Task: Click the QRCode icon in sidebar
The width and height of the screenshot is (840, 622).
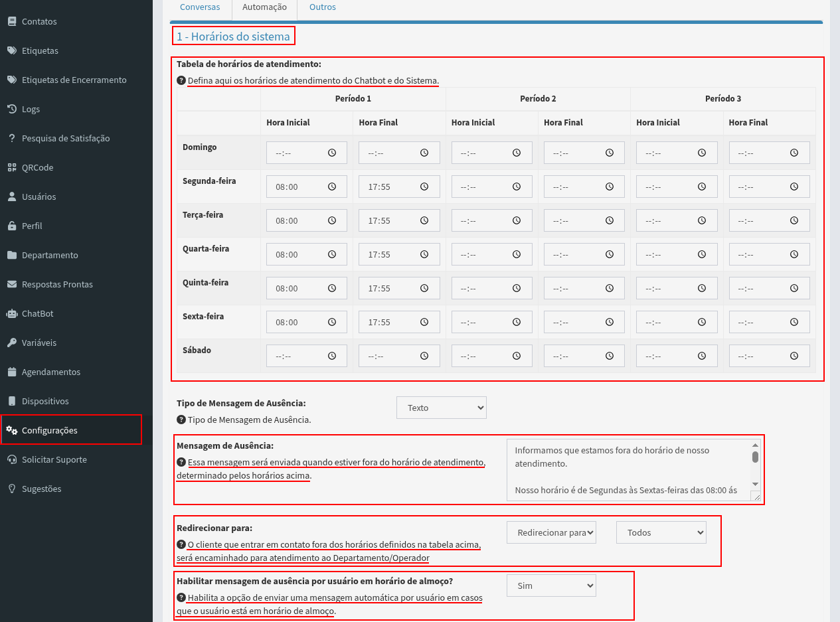Action: pos(11,167)
